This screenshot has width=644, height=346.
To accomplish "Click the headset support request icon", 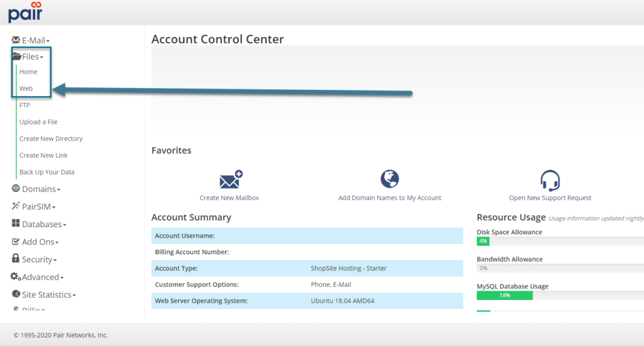I will click(550, 181).
